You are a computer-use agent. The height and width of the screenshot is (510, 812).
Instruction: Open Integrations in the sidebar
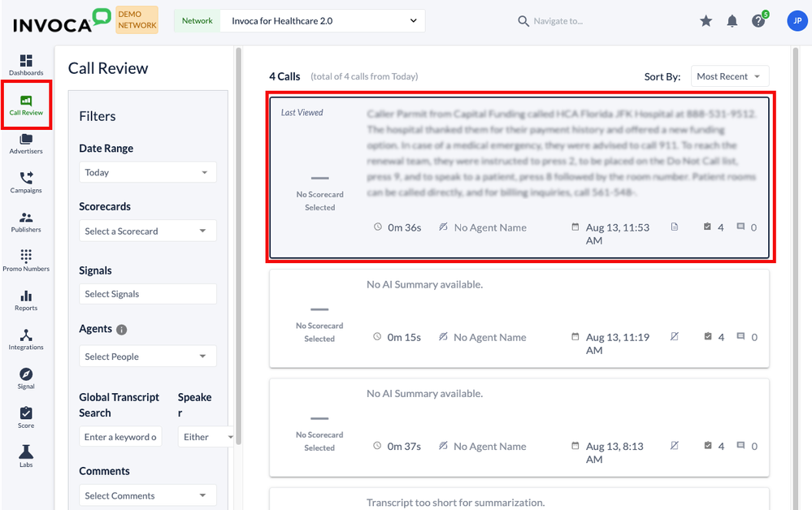click(x=26, y=339)
